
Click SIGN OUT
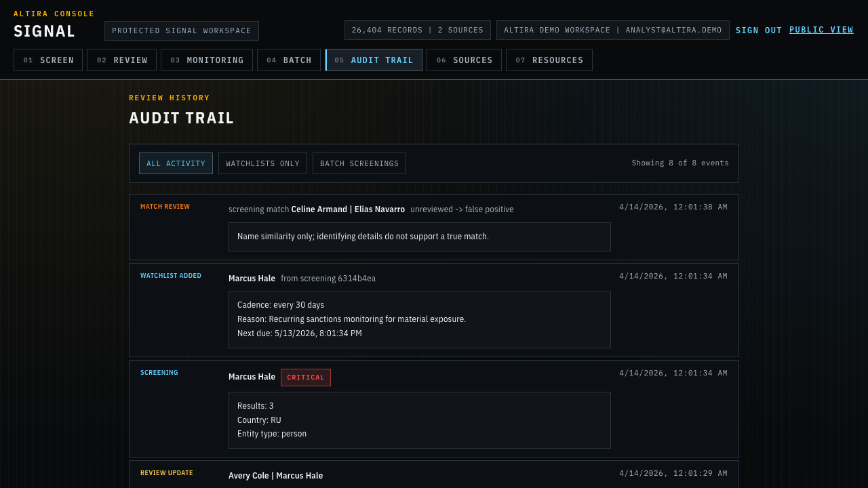[x=756, y=30]
